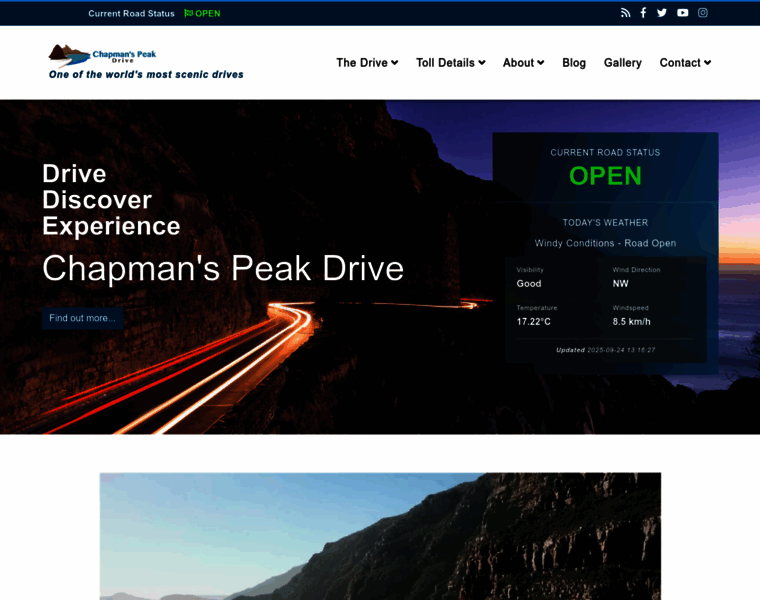Click the Chapman's Peak Drive hero heading
Viewport: 760px width, 600px height.
(223, 268)
